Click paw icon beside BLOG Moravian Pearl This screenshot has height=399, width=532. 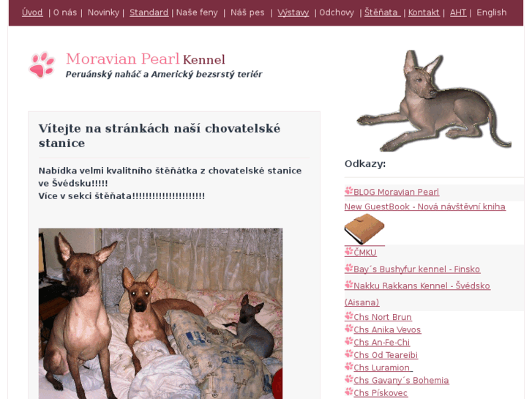click(x=349, y=191)
